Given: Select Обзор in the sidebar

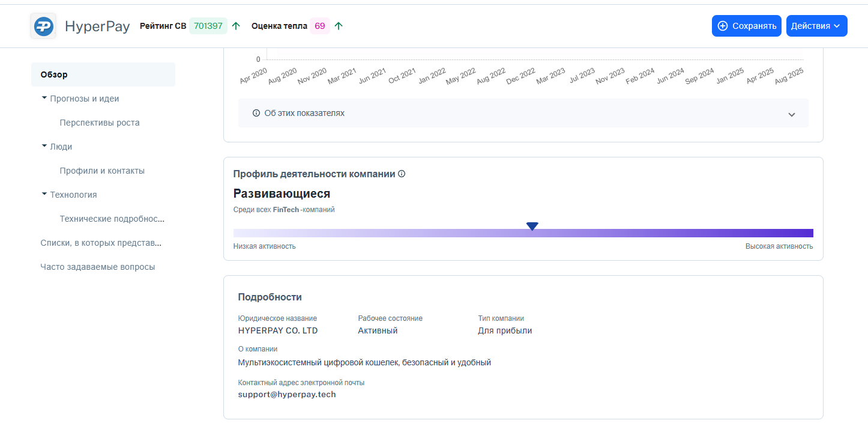Looking at the screenshot, I should coord(103,75).
